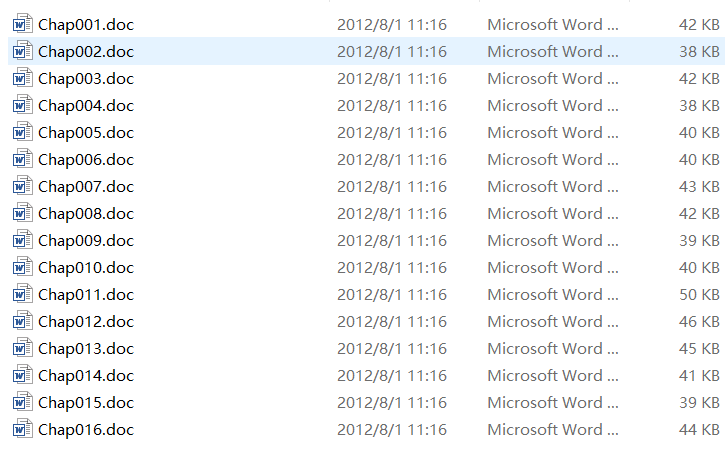Click the 44 KB size of Chap016.doc
Viewport: 728px width, 452px height.
coord(699,429)
